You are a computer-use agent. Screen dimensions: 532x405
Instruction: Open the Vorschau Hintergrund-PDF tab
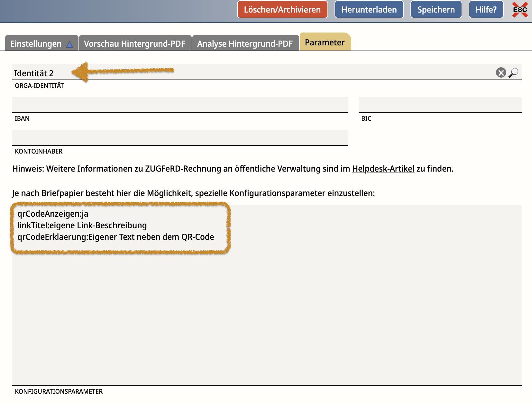point(134,44)
